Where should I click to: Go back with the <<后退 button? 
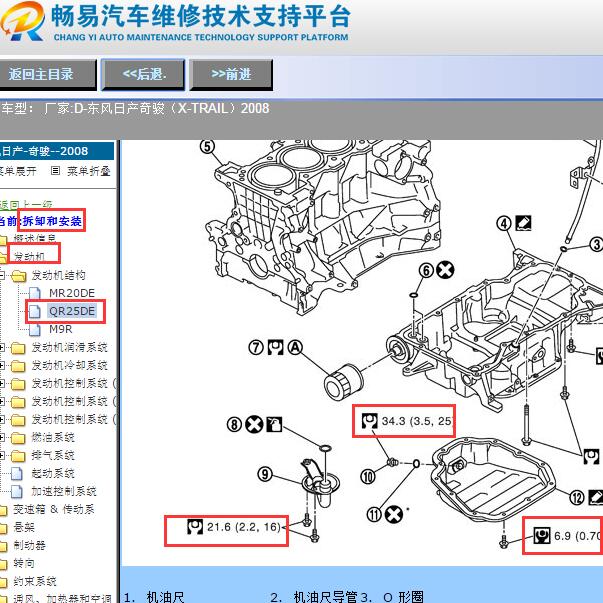(143, 74)
